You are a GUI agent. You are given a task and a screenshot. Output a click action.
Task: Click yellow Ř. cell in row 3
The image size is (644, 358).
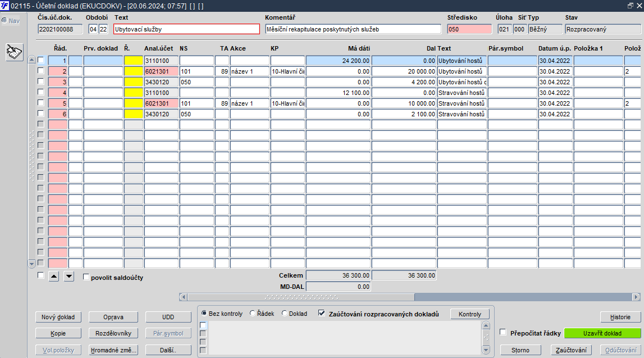tap(134, 82)
